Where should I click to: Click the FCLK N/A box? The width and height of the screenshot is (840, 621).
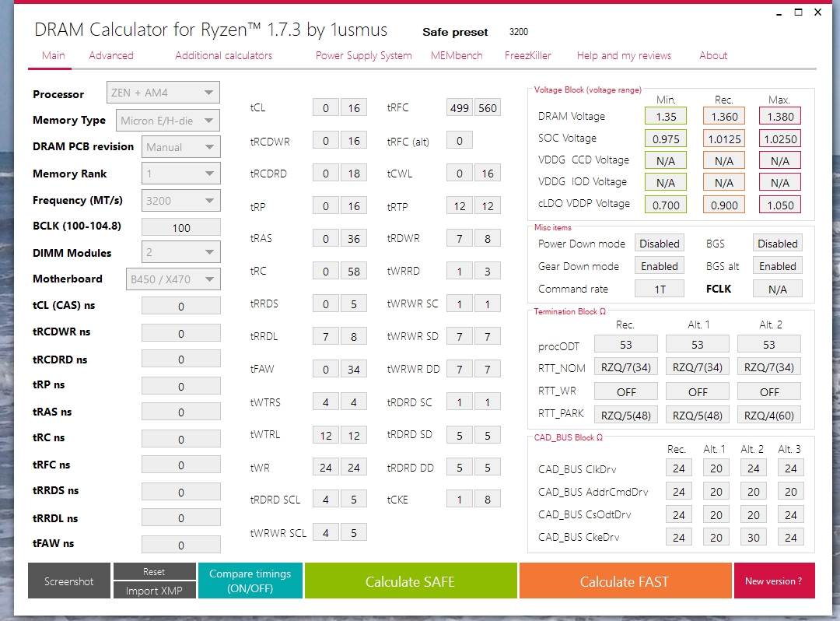click(x=777, y=289)
